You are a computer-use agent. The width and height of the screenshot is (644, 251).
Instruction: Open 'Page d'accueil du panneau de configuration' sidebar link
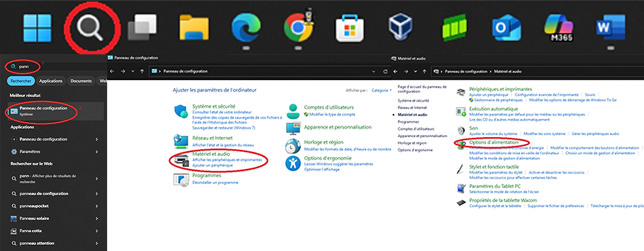click(x=422, y=89)
